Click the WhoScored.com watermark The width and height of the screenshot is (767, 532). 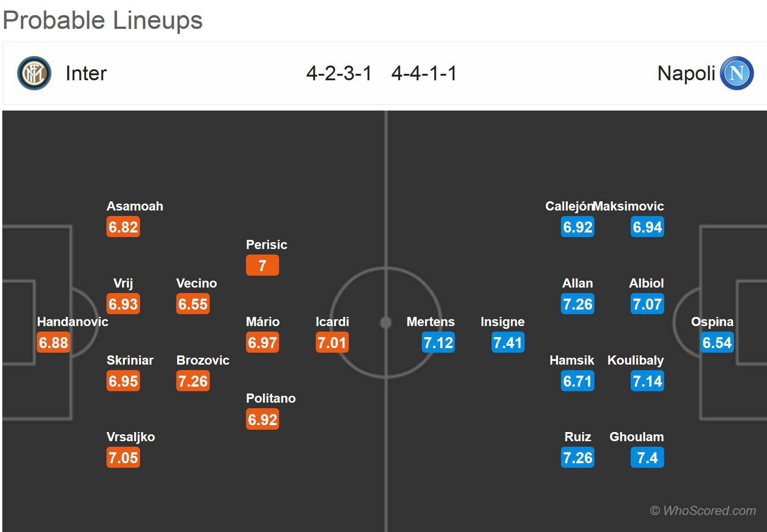703,510
